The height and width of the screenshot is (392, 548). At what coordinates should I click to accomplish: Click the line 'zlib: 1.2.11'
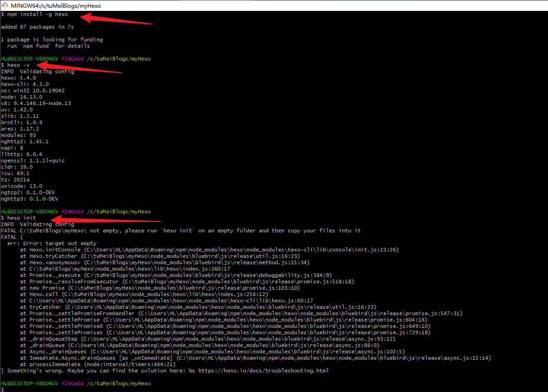(x=20, y=116)
